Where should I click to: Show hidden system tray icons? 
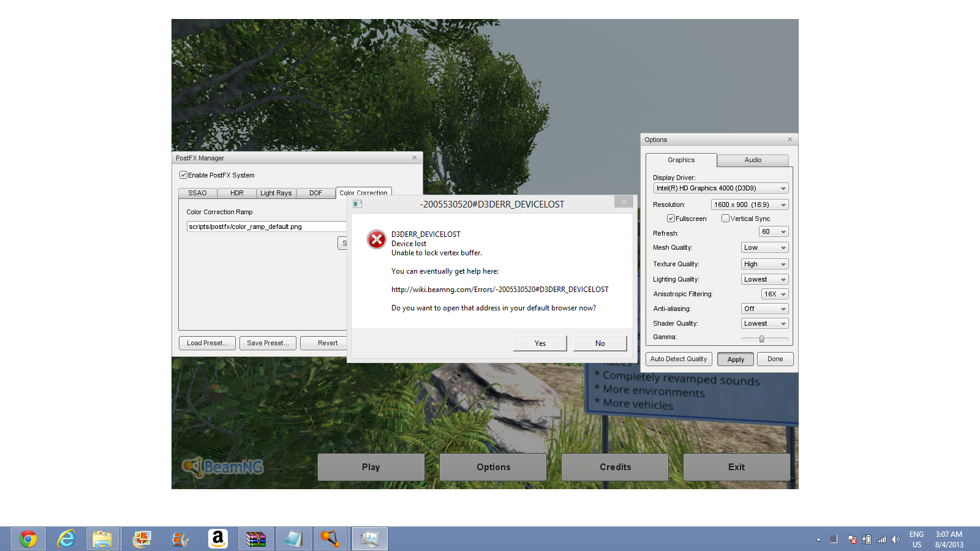coord(818,539)
